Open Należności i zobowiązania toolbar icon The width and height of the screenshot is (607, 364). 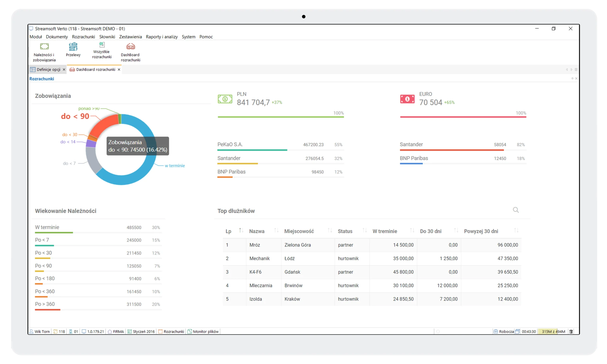44,46
